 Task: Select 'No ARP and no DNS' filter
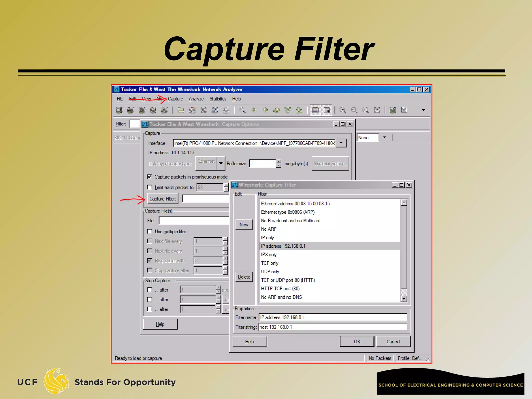(330, 297)
